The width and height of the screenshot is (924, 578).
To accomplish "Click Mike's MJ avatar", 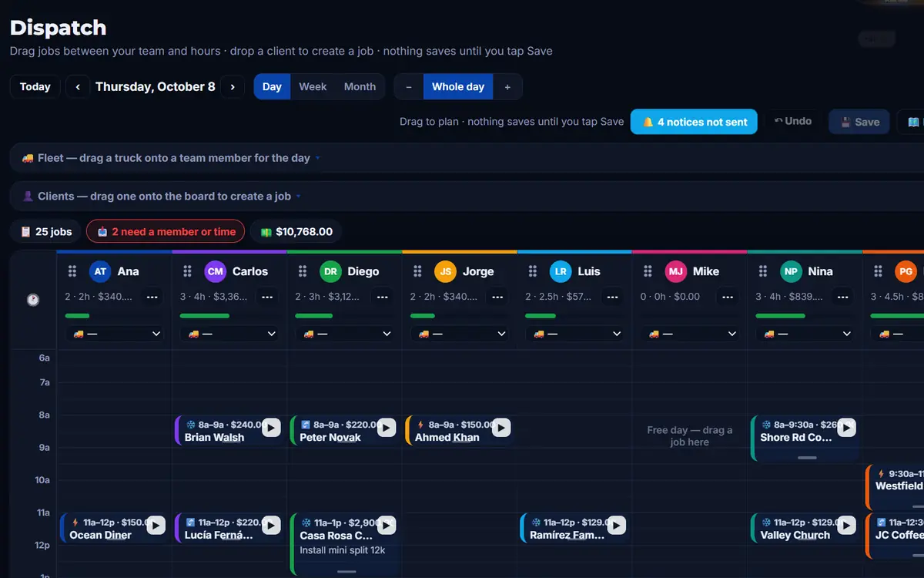I will [675, 271].
